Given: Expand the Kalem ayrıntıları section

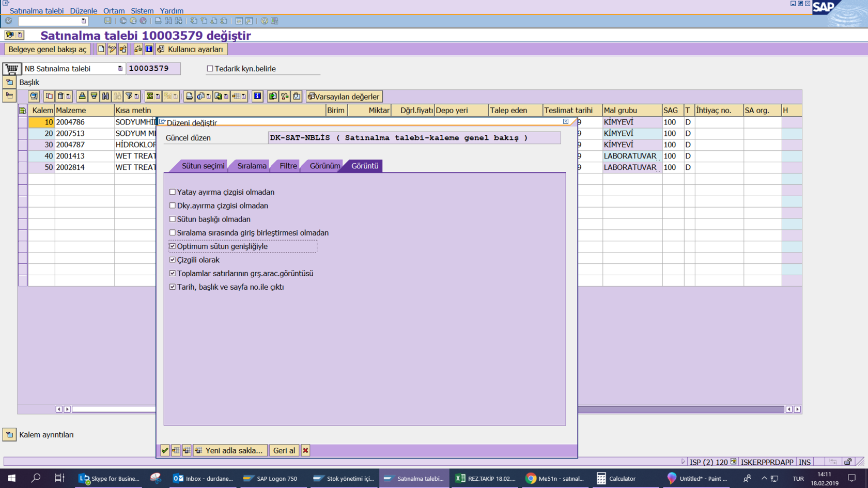Looking at the screenshot, I should pyautogui.click(x=9, y=435).
